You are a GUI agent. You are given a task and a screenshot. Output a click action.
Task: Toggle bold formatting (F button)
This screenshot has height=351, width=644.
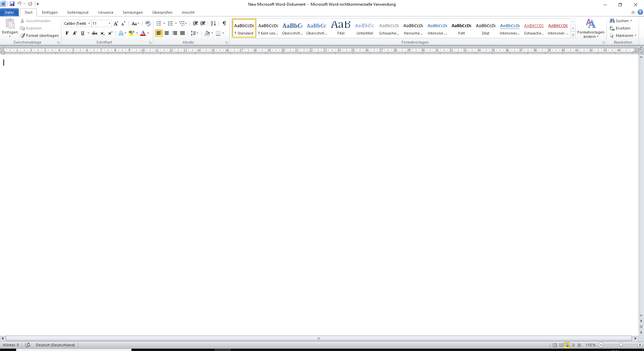pos(67,33)
